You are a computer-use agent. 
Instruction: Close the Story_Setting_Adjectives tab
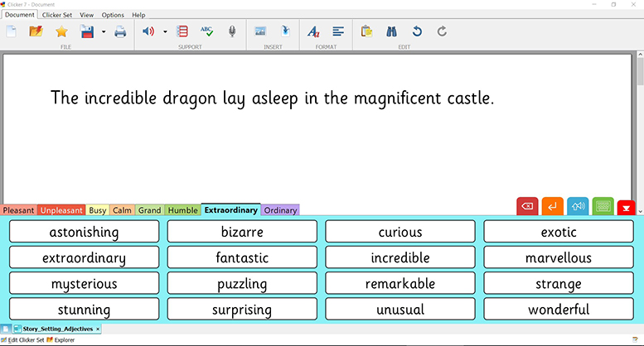[98, 329]
